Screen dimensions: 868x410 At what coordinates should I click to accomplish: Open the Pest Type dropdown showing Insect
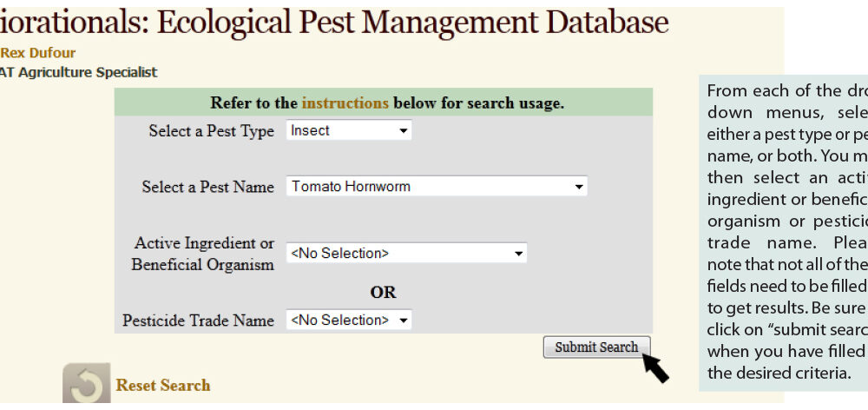click(x=349, y=131)
